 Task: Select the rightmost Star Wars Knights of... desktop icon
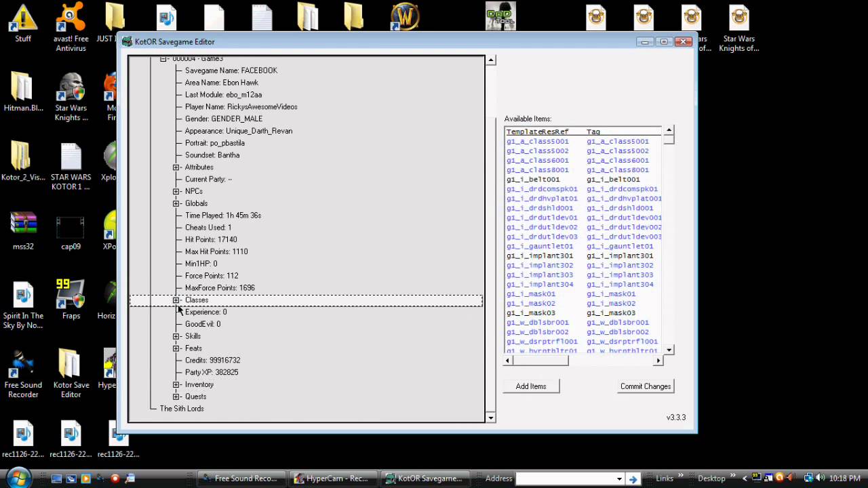click(738, 27)
